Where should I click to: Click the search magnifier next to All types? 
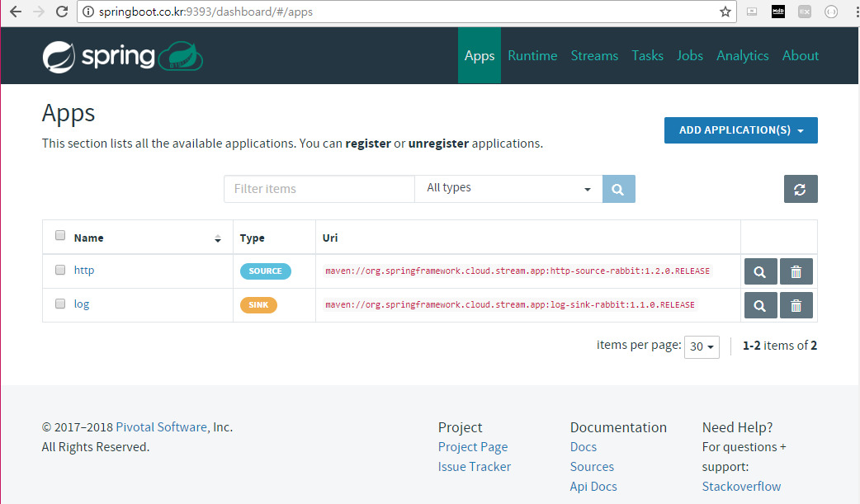point(617,189)
